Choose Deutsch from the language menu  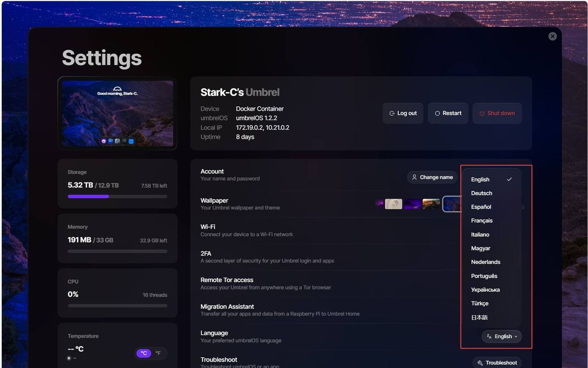[x=491, y=193]
